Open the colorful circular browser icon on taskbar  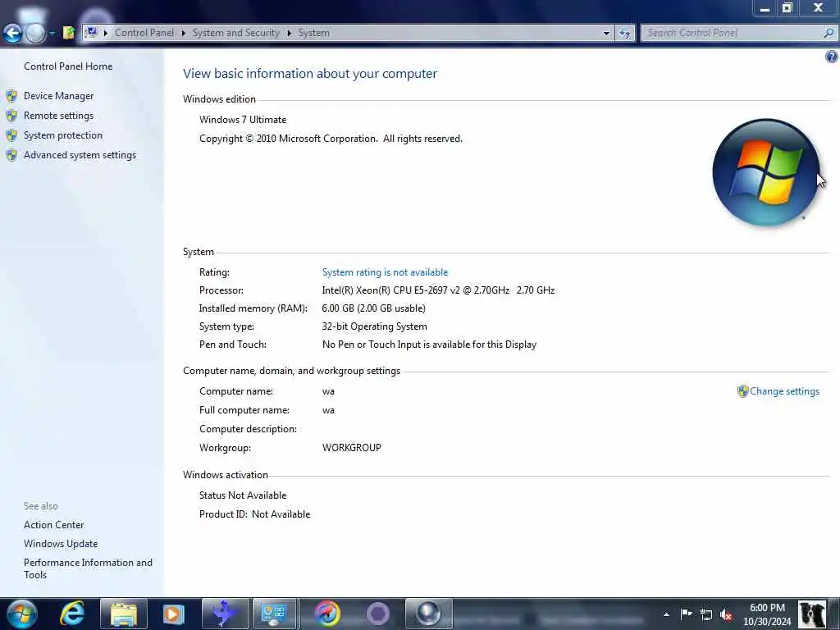(x=327, y=614)
